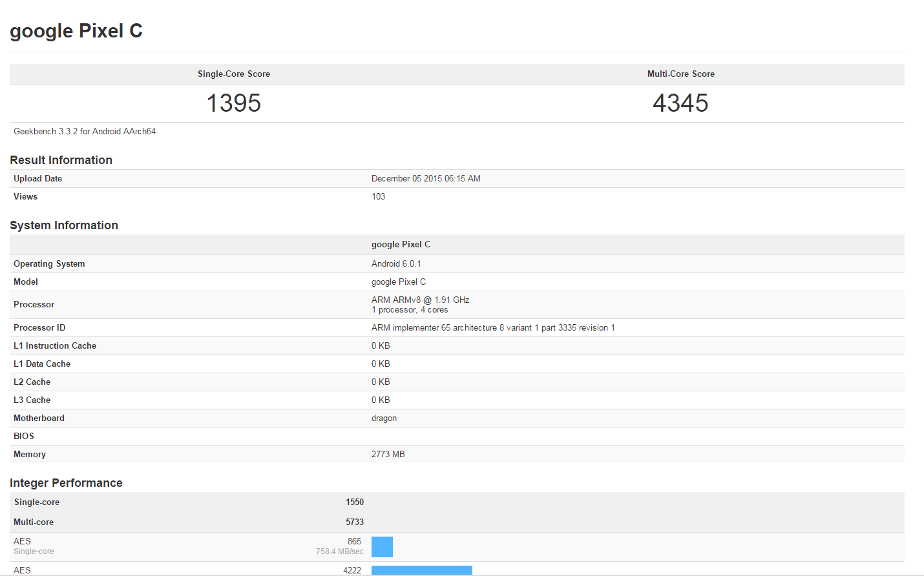Click the motherboard value 'dragon'
Viewport: 924px width, 576px height.
(x=384, y=418)
